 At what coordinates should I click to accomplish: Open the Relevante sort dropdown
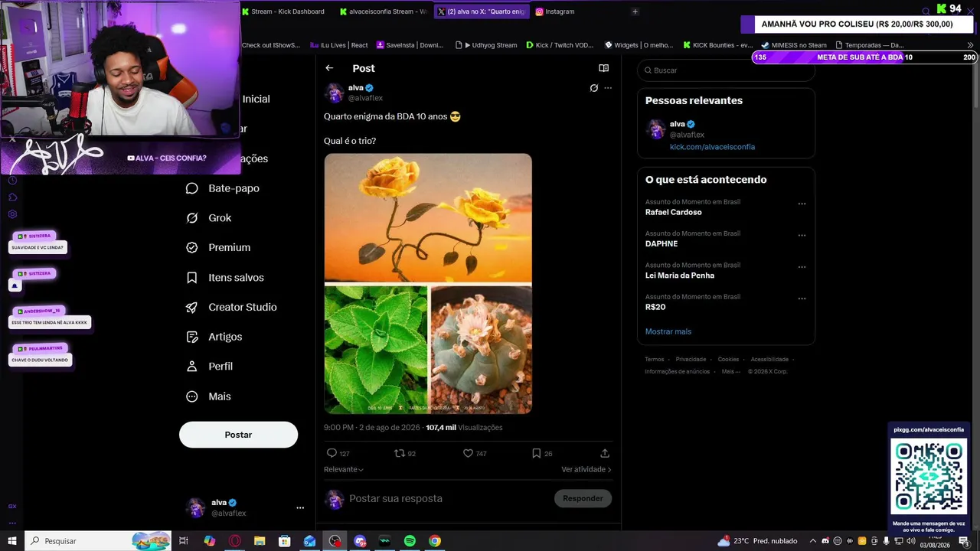coord(344,469)
